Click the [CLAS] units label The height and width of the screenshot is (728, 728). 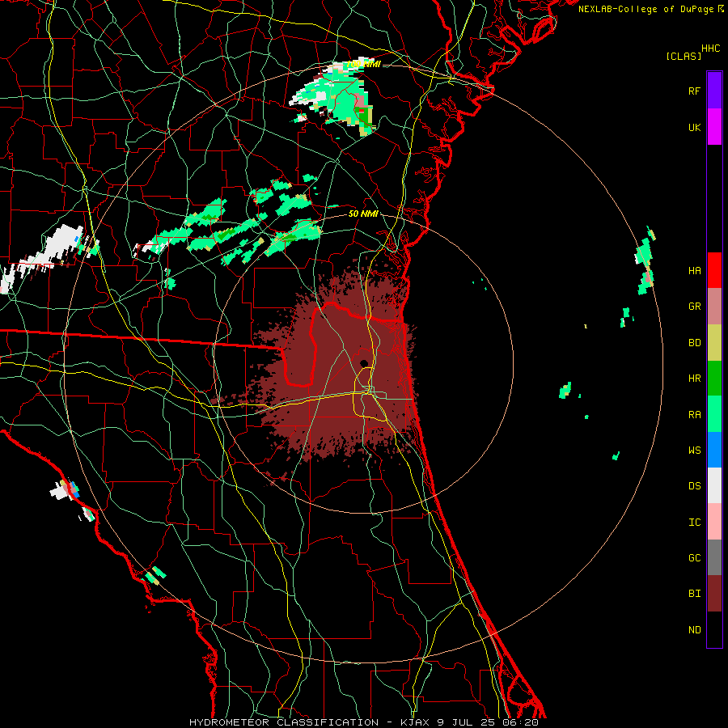684,56
